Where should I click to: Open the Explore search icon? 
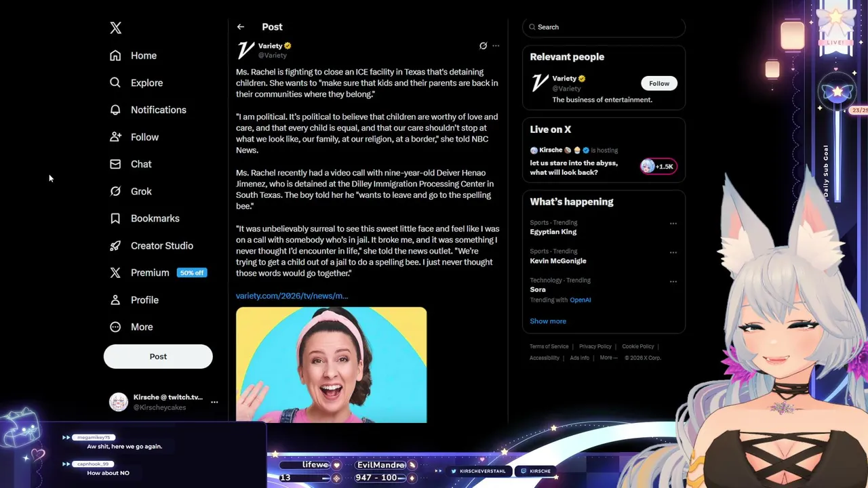115,83
